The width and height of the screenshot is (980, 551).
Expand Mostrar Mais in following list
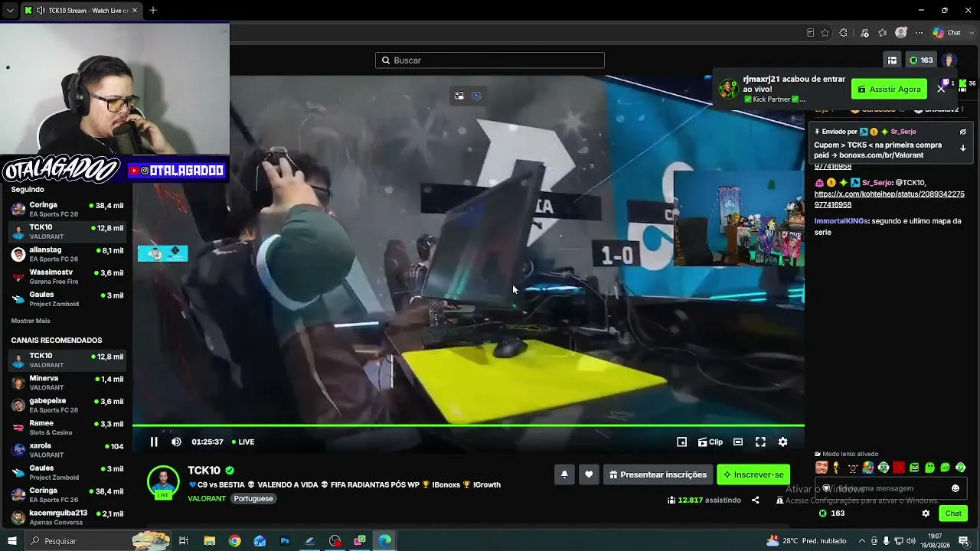click(31, 321)
